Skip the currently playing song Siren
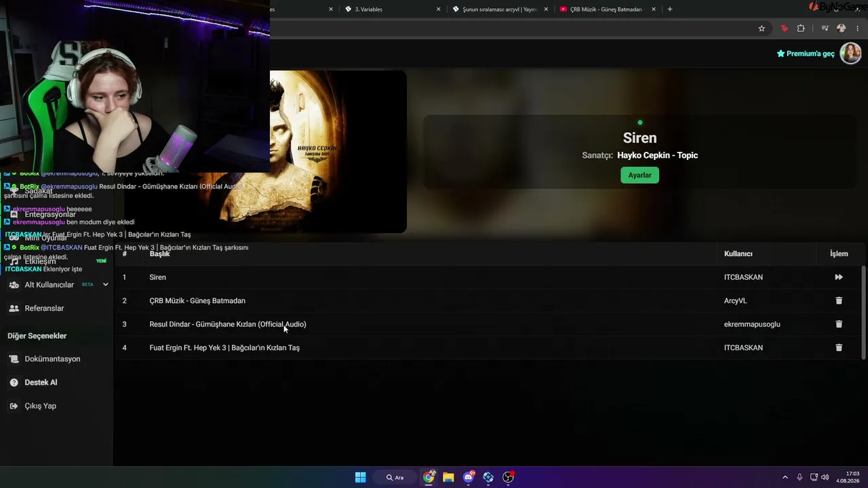Screen dimensions: 868x488 tap(839, 277)
